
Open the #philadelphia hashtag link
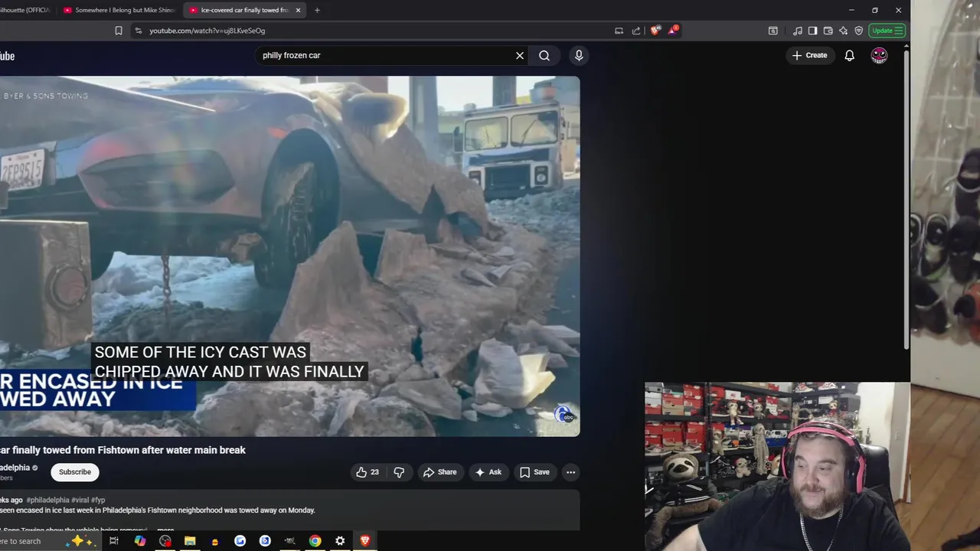(x=47, y=500)
